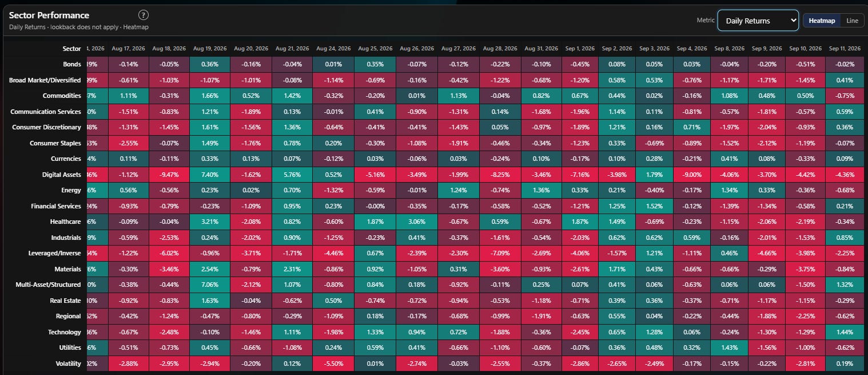Click the Sep 11, 2026 column header
This screenshot has height=375, width=868.
843,49
